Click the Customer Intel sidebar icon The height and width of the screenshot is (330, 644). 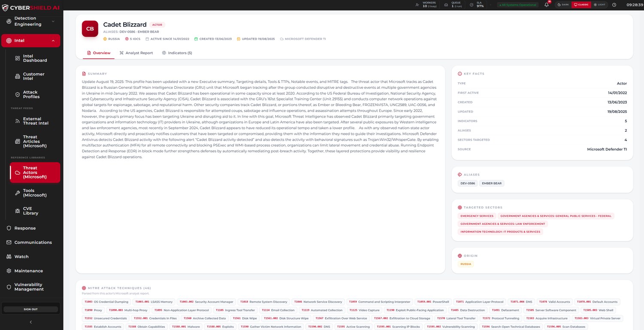tap(18, 76)
